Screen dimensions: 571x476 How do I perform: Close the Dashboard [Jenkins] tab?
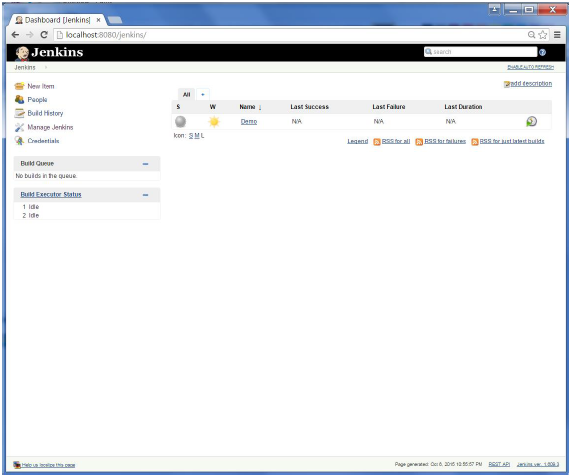(x=98, y=20)
